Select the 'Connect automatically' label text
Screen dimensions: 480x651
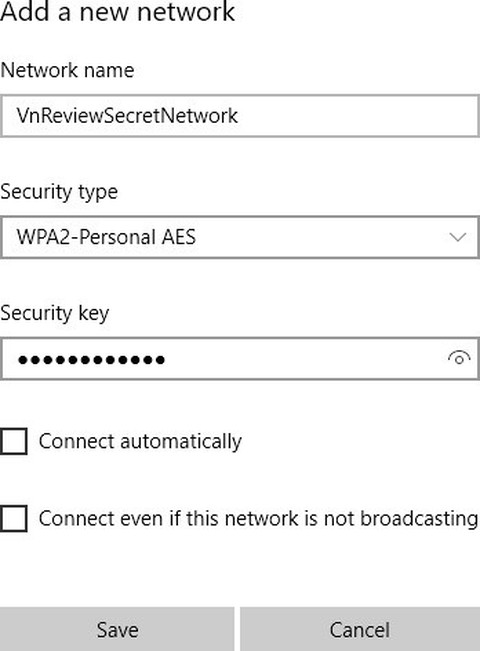[140, 441]
